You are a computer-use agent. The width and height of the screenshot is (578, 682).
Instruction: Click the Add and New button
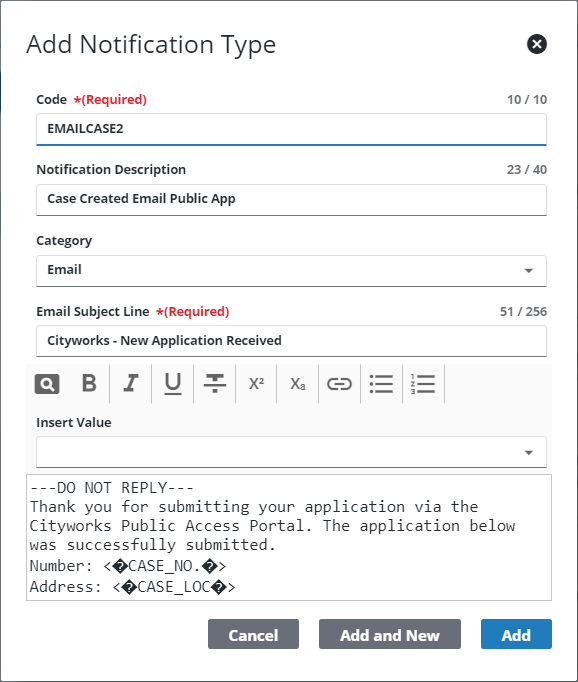390,634
